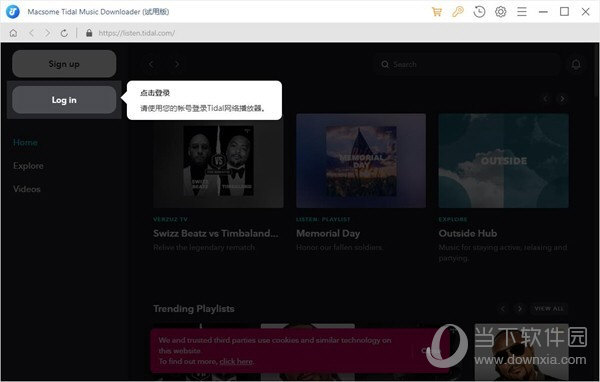Click the Macsome app logo icon

tap(13, 12)
